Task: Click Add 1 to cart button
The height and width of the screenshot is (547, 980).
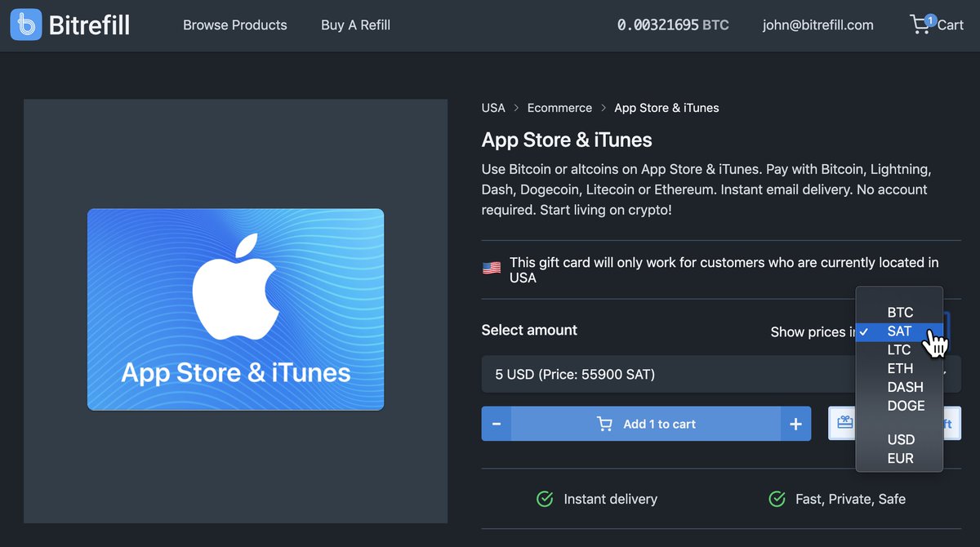Action: (646, 424)
